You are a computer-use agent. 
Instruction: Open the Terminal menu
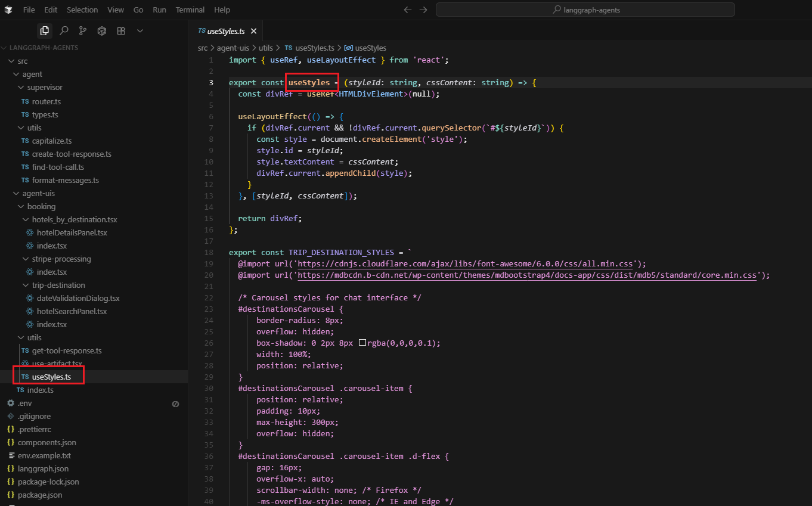pyautogui.click(x=190, y=10)
